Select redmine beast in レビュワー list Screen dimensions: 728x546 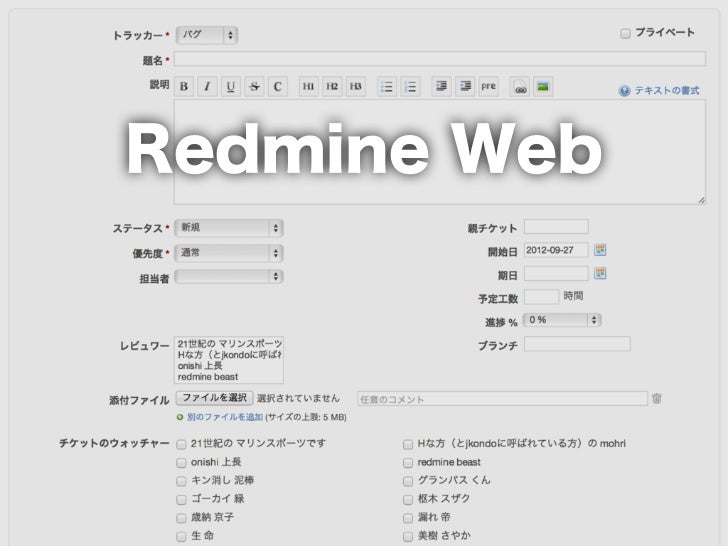(229, 377)
